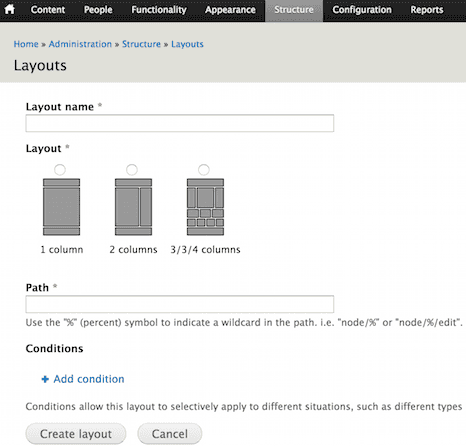Follow the Administration breadcrumb link
Viewport: 466px width, 446px height.
tap(80, 44)
